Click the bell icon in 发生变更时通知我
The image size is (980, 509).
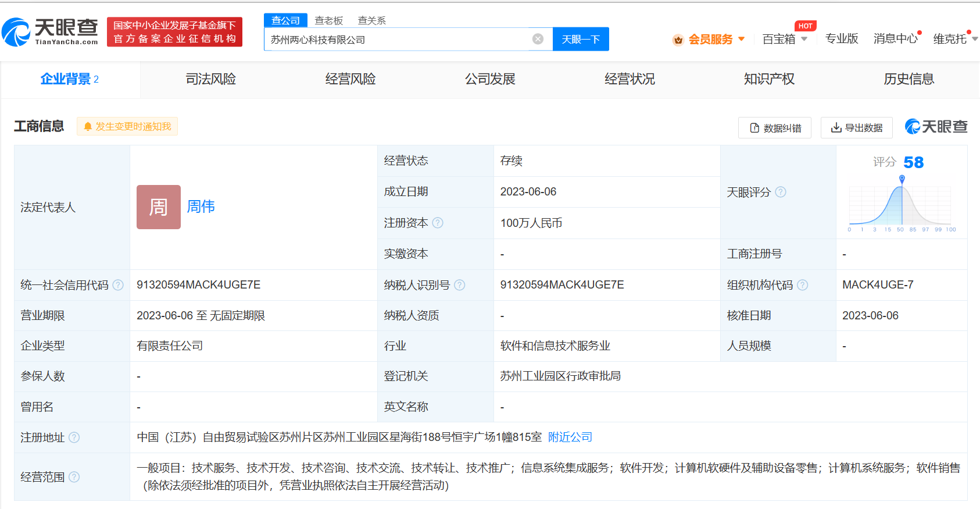[x=88, y=127]
